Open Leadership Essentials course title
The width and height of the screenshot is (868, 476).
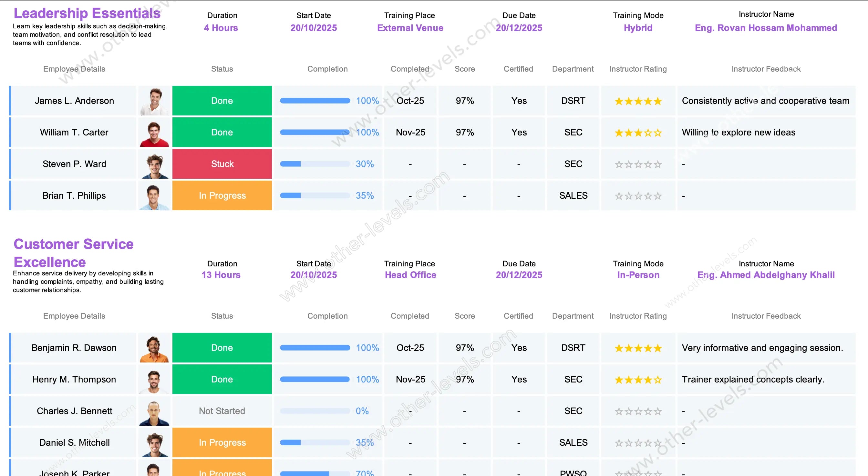pyautogui.click(x=87, y=14)
